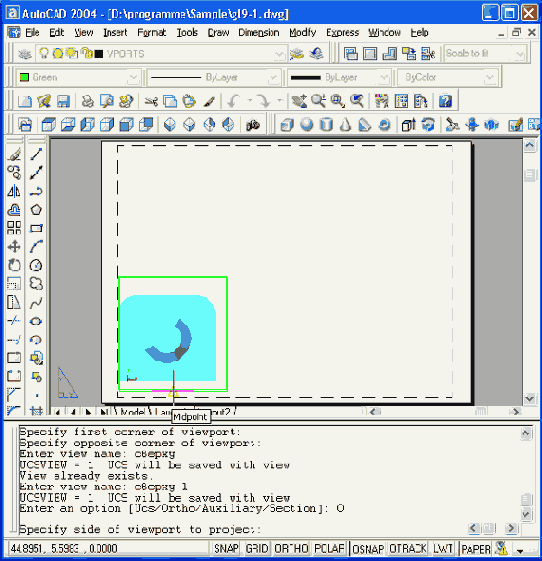The image size is (542, 561).
Task: Click command line scroll-up arrow
Action: click(x=526, y=433)
